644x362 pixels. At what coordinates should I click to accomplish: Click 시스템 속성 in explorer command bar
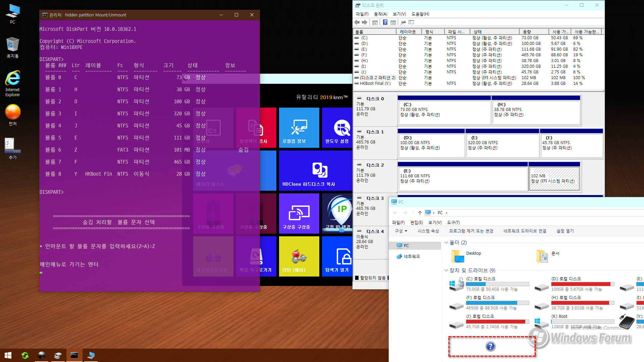pos(428,231)
